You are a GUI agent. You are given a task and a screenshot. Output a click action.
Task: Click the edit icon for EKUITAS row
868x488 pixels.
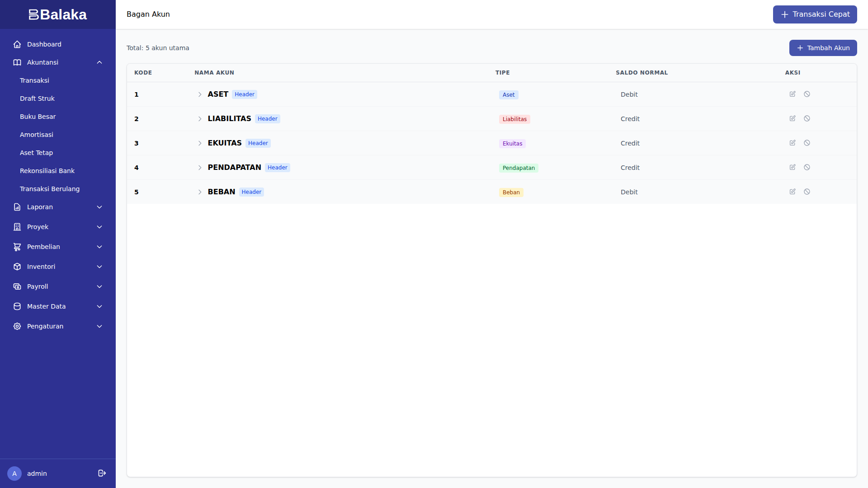[x=793, y=143]
